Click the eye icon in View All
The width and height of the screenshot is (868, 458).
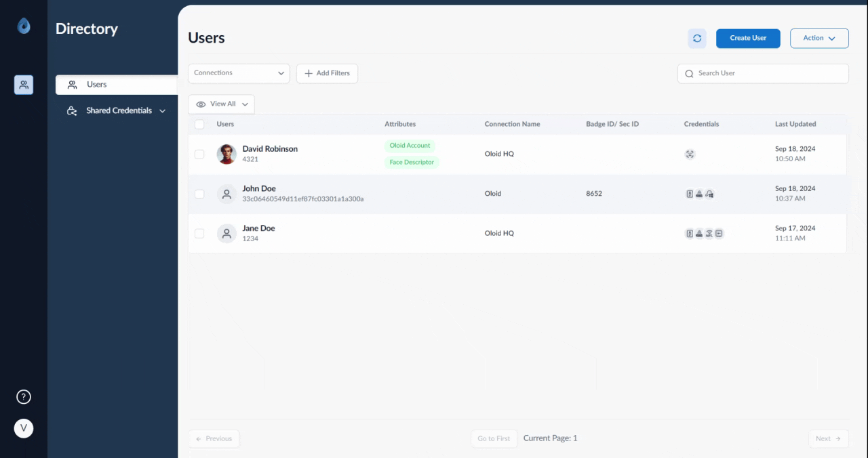[201, 104]
